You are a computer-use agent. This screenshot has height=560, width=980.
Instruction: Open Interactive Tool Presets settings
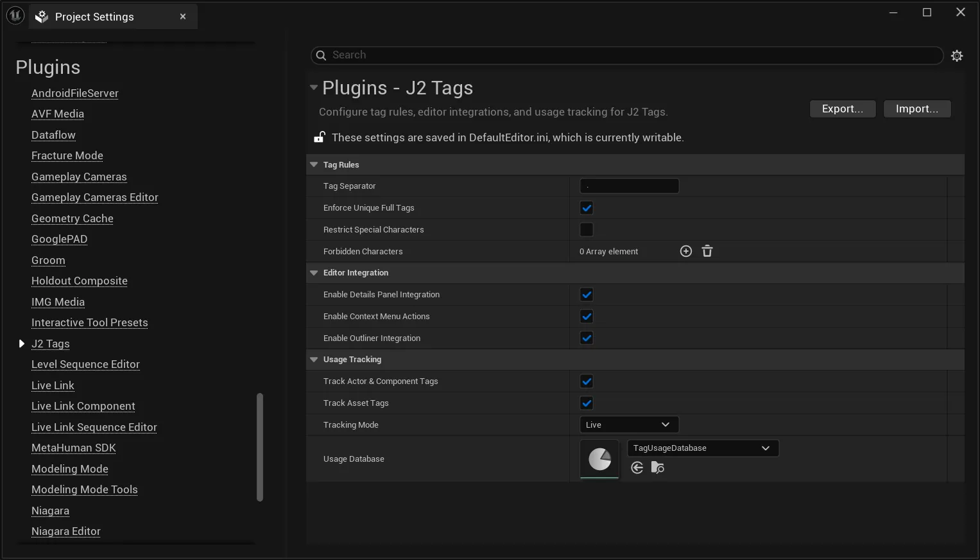(x=90, y=322)
